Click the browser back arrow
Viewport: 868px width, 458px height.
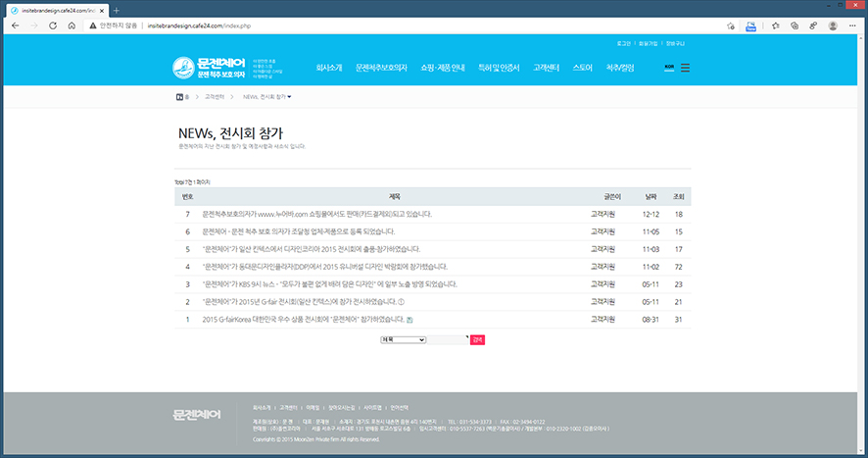click(x=15, y=25)
